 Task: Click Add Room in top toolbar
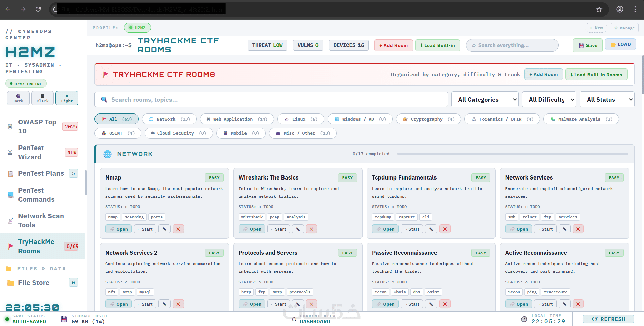click(x=393, y=45)
